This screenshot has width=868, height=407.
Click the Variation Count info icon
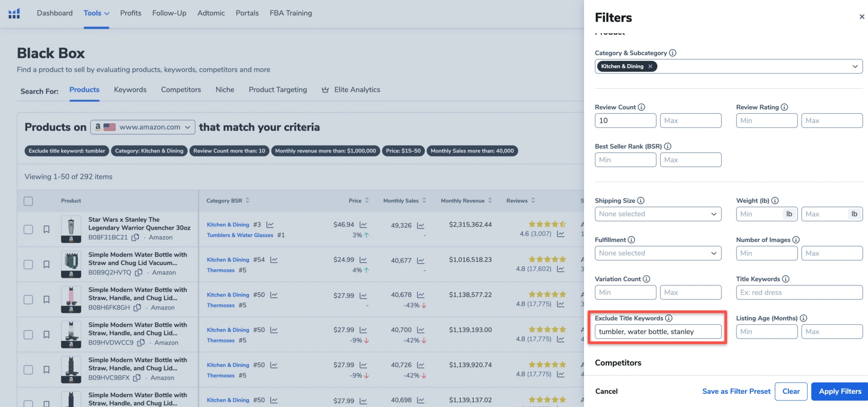coord(646,279)
